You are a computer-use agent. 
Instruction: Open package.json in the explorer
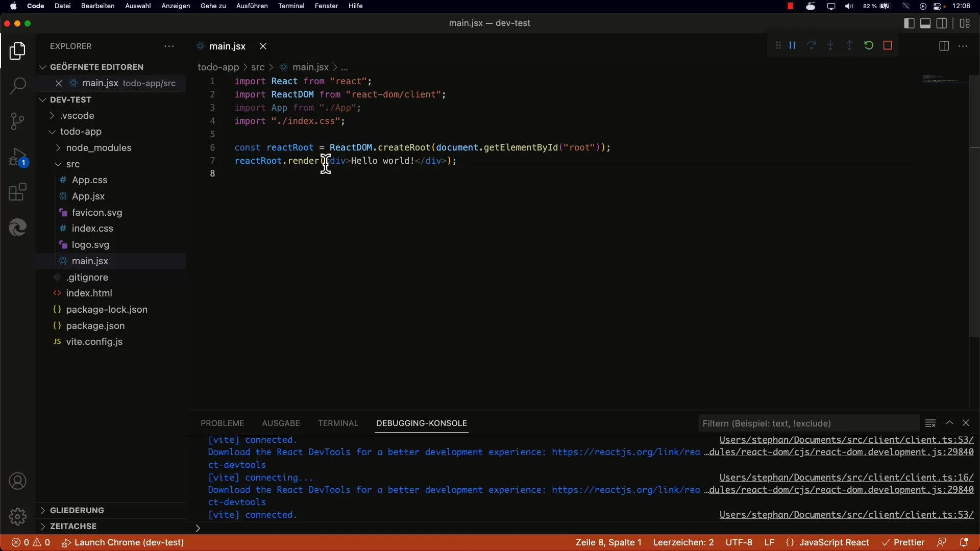(95, 325)
